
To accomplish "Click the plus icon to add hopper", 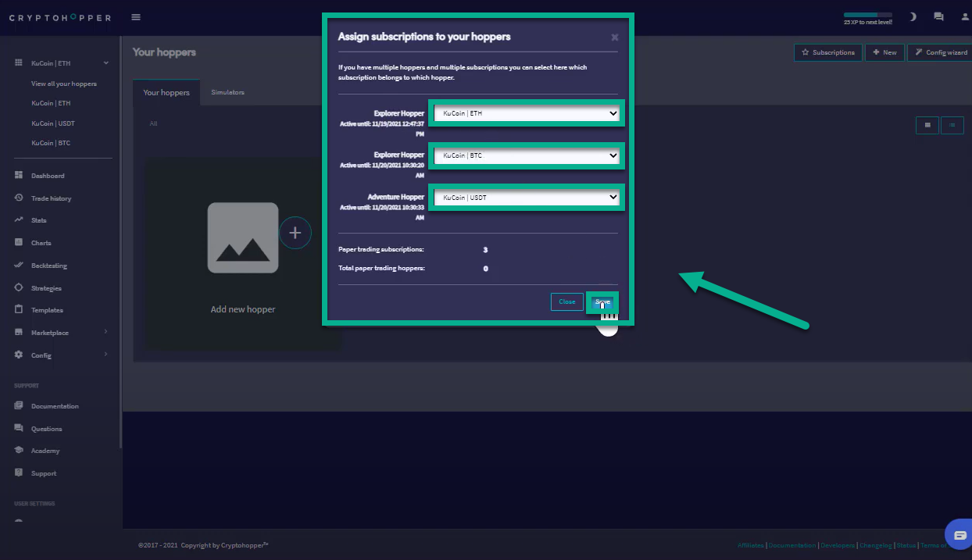I will [x=295, y=233].
